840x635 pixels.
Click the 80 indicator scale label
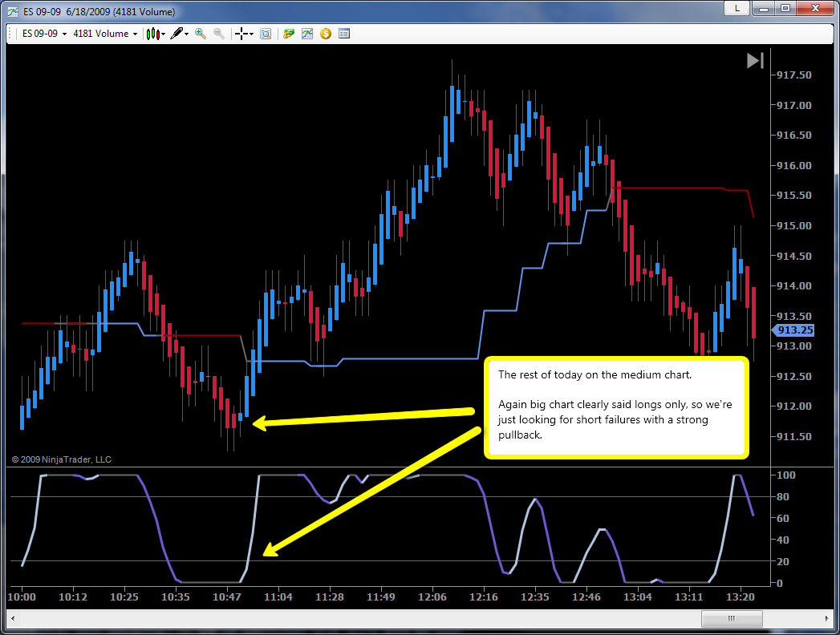click(x=782, y=497)
